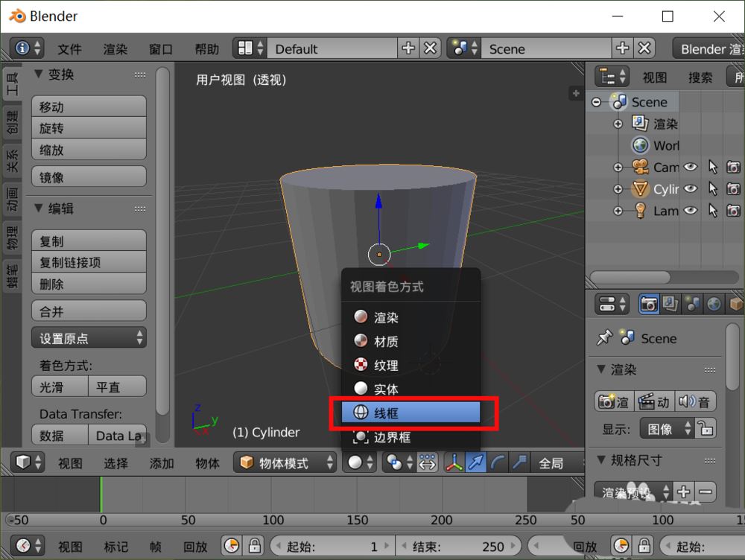Open World properties via globe icon

(x=714, y=303)
